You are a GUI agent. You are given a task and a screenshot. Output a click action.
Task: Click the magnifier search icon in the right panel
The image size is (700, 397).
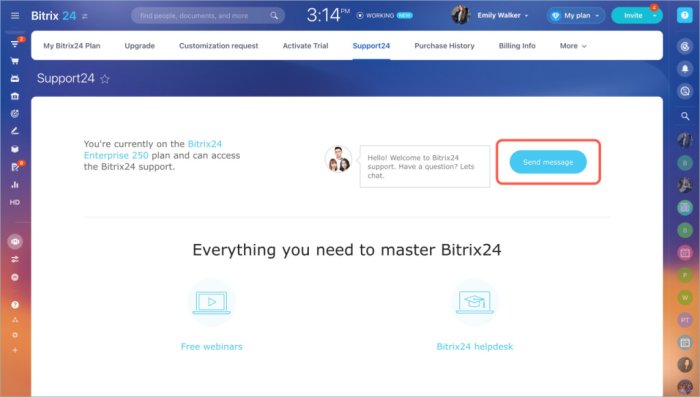click(685, 116)
